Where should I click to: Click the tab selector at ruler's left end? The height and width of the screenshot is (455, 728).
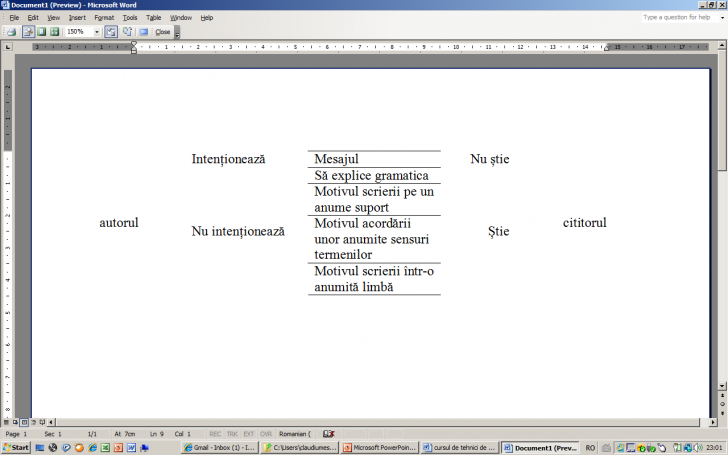pos(8,47)
